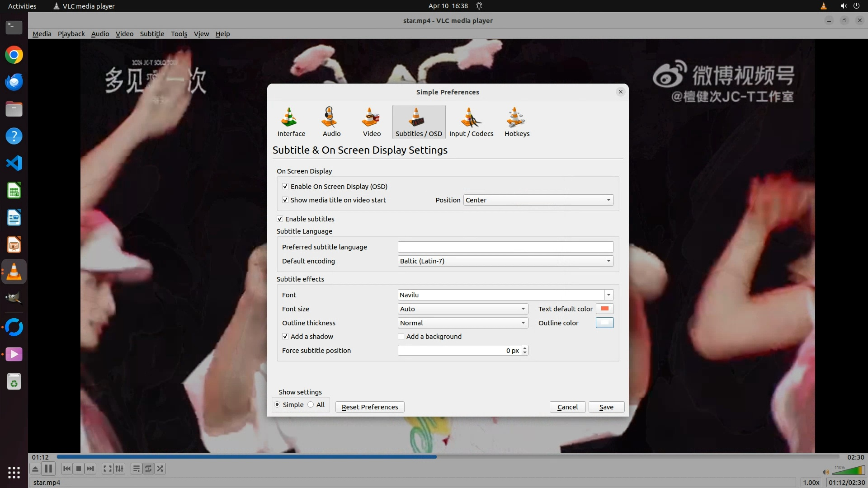Disable the Add a shadow checkbox
Viewport: 868px width, 488px height.
285,337
